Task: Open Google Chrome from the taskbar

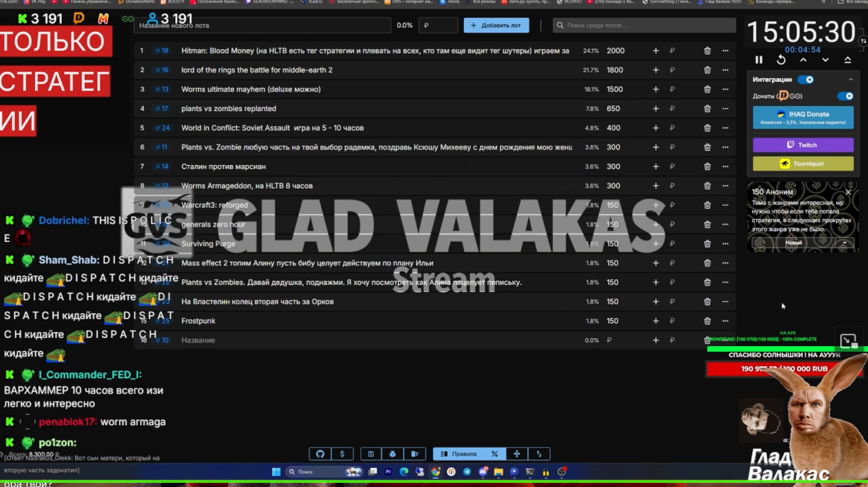Action: pos(435,472)
